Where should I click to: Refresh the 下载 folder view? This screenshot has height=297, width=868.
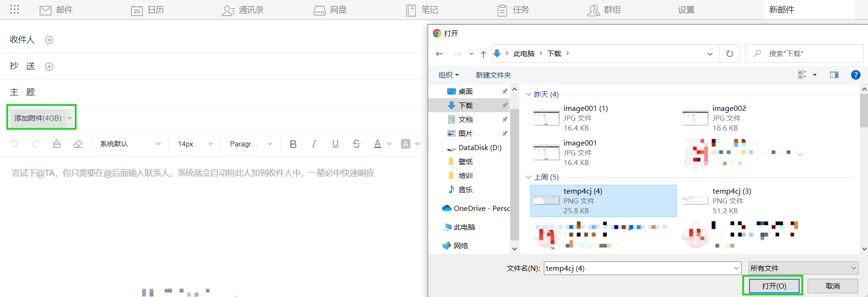pyautogui.click(x=730, y=54)
